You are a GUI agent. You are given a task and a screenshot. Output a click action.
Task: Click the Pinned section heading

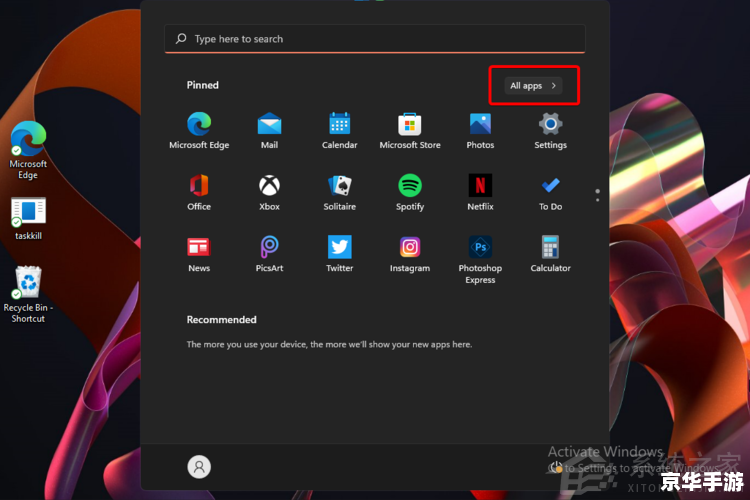(x=202, y=85)
